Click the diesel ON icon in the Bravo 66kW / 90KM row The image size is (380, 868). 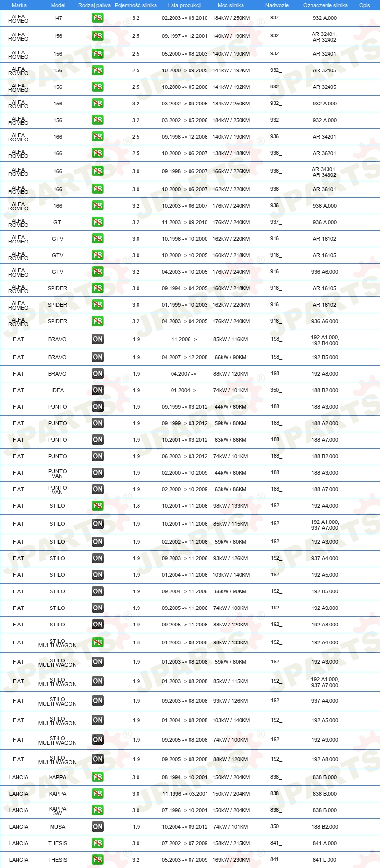coord(98,357)
